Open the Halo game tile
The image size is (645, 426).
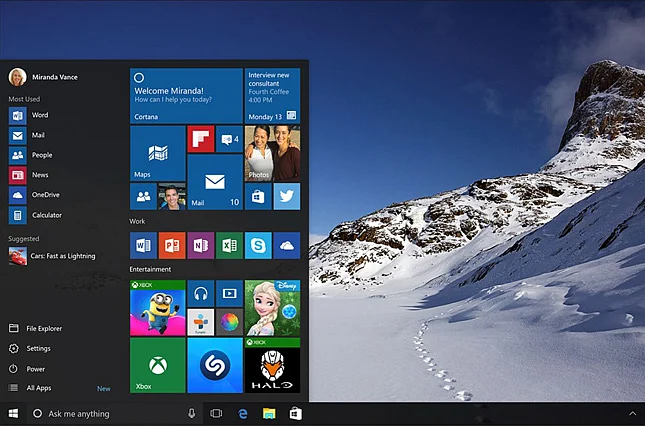pos(272,366)
